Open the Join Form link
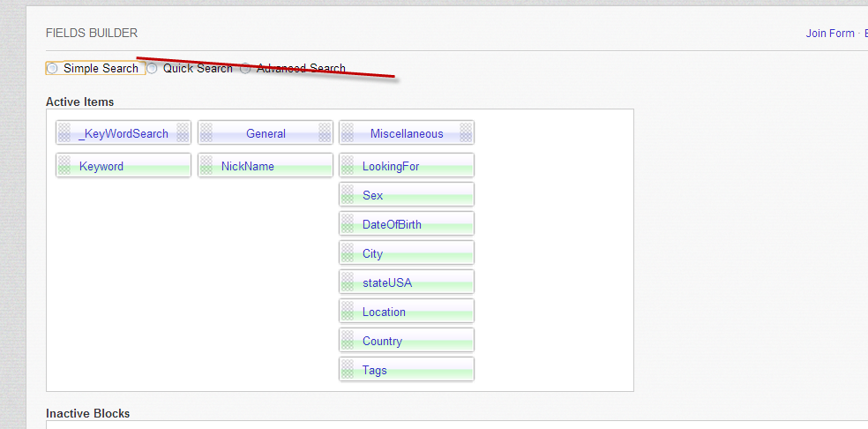 (x=829, y=34)
